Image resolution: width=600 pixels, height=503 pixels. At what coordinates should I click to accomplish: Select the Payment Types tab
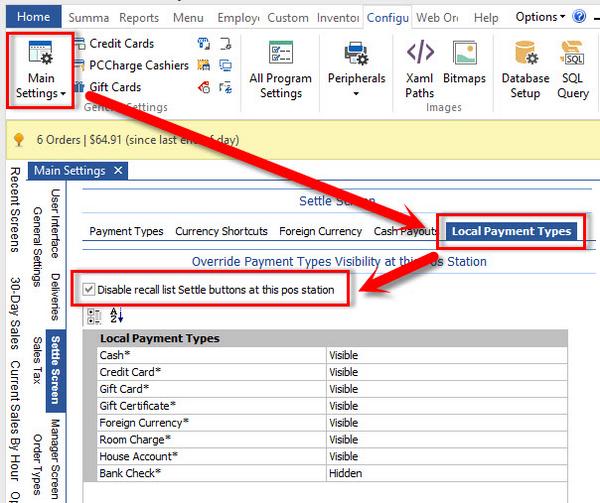coord(126,231)
